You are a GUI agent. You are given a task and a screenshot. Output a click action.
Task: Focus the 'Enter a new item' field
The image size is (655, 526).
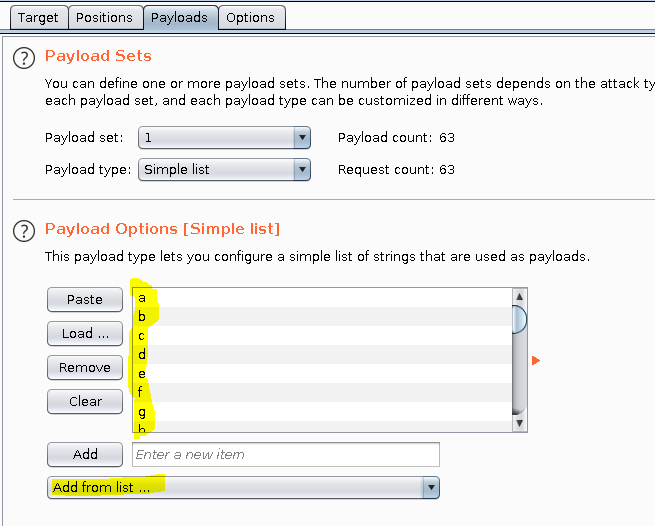[x=285, y=455]
